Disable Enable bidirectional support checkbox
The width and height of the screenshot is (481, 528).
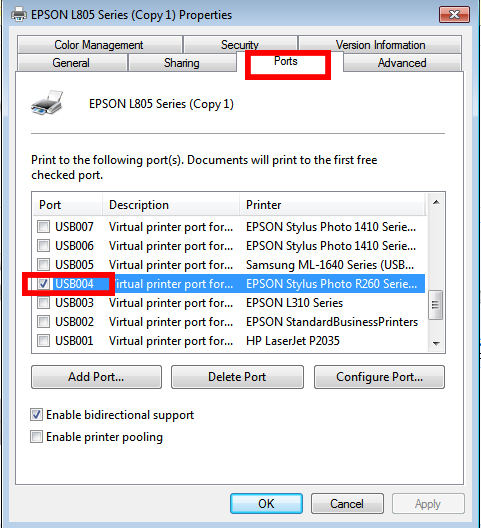click(x=36, y=415)
